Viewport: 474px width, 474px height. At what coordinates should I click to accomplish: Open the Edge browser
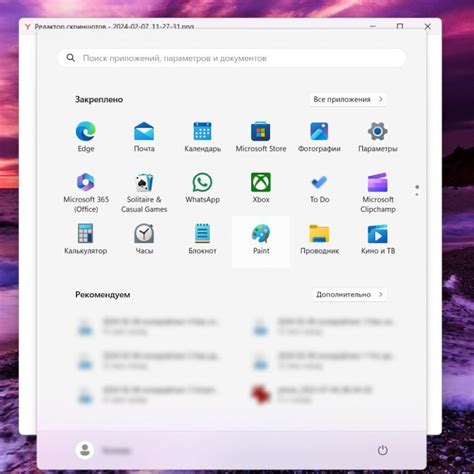point(86,137)
